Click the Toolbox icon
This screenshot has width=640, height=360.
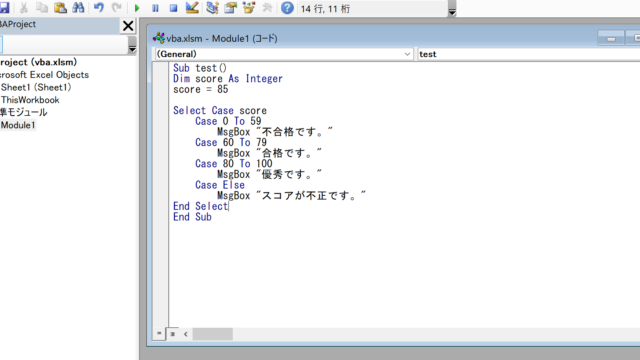pyautogui.click(x=267, y=8)
